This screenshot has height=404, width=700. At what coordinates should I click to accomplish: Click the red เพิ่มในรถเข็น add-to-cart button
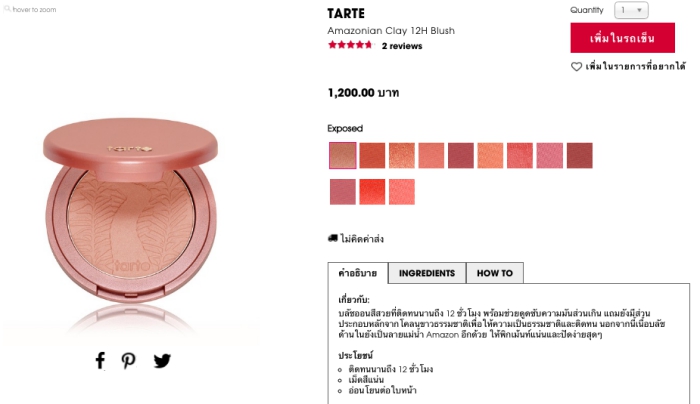[622, 38]
